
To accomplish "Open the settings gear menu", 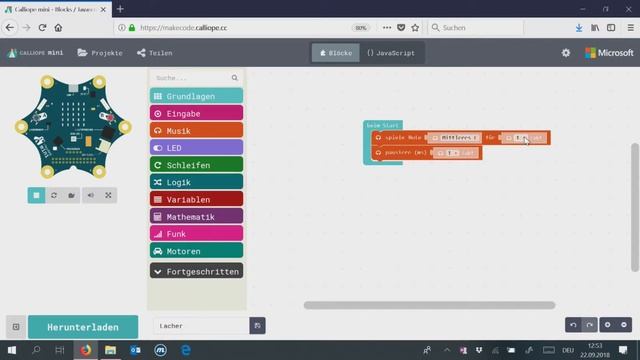I will click(566, 53).
